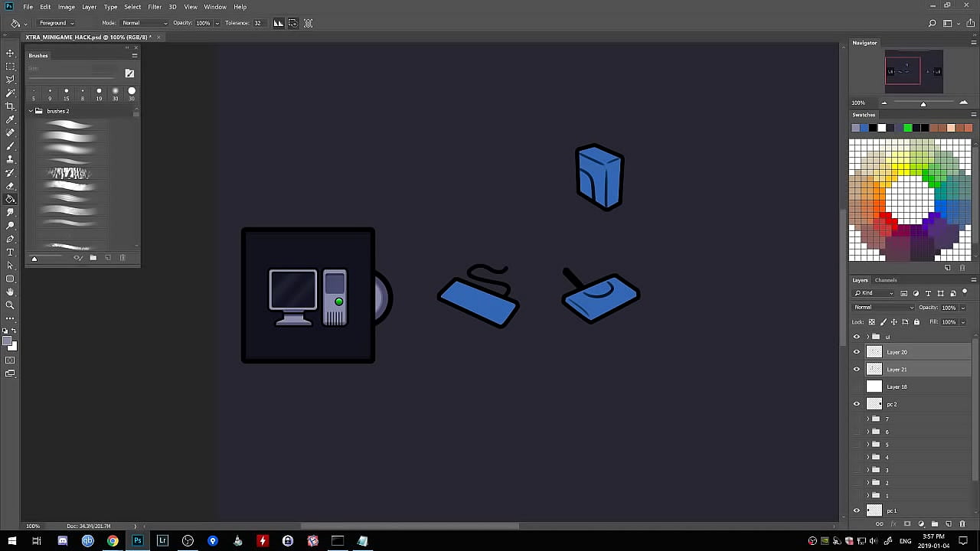Viewport: 980px width, 551px height.
Task: Open the Filter menu
Action: click(155, 7)
